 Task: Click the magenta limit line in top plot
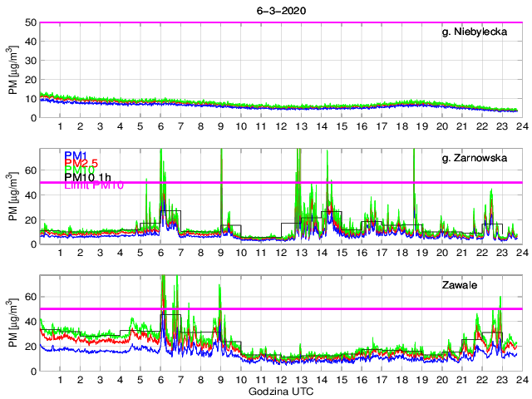point(249,22)
